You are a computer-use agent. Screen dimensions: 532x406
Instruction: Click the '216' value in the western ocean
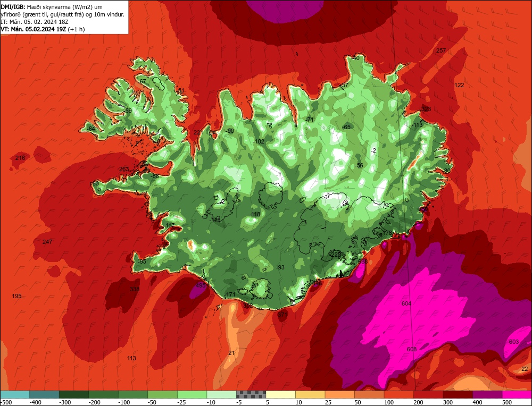pyautogui.click(x=20, y=158)
